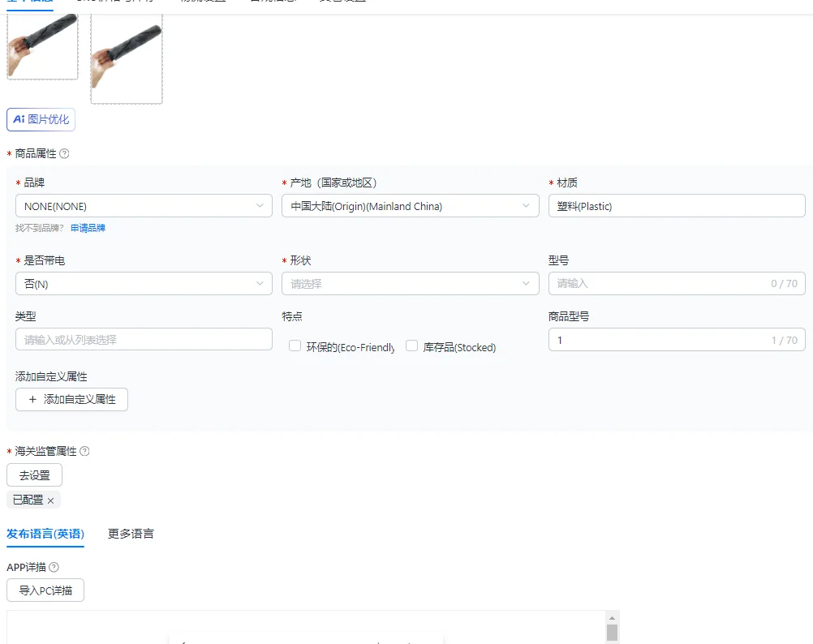Click the 材质 塑料(Plastic) field
813x644 pixels.
pos(677,206)
